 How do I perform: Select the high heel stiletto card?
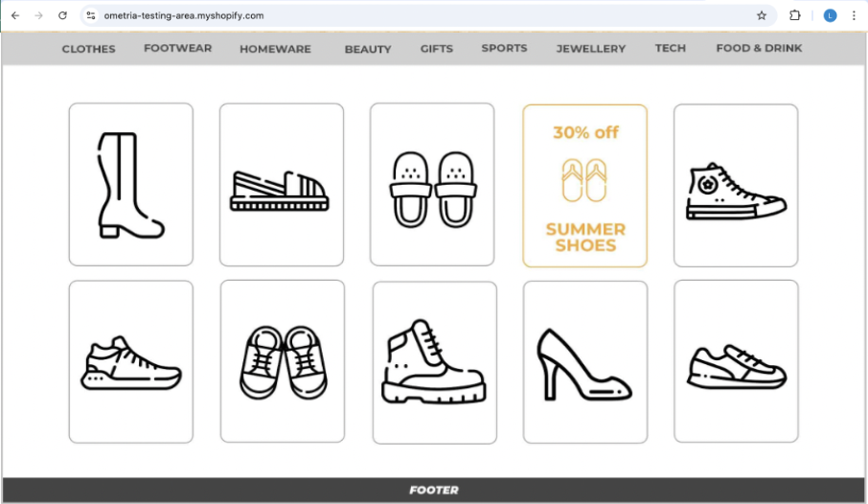tap(585, 362)
